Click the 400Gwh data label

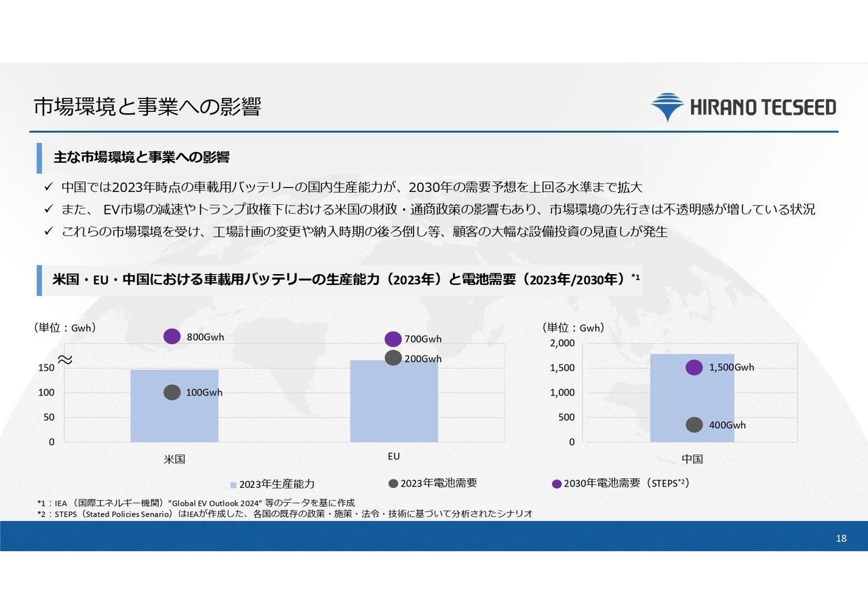point(728,425)
